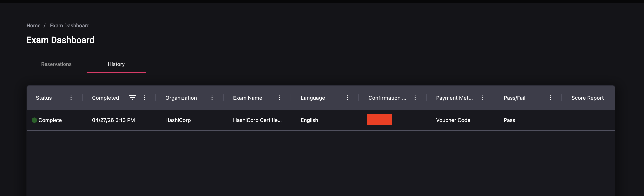
Task: Open the Status column menu
Action: [71, 98]
